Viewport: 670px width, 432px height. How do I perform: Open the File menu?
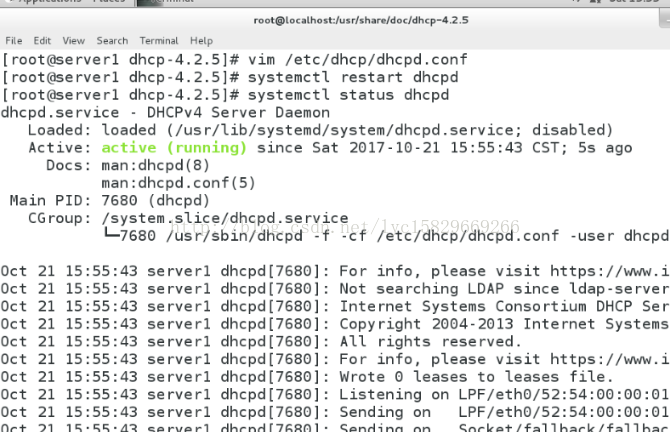14,41
